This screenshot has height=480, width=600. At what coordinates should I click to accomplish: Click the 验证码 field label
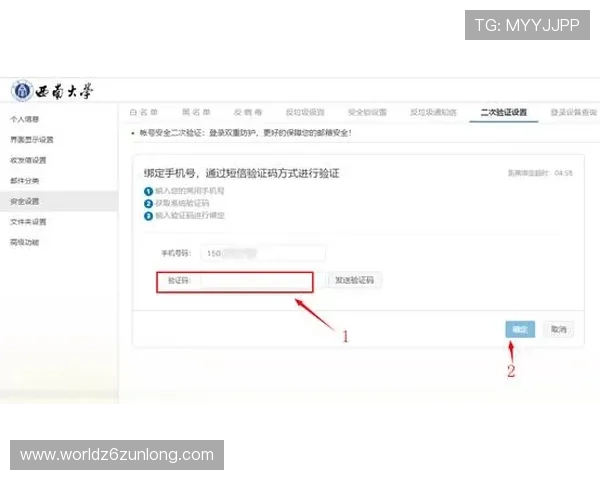[x=179, y=281]
